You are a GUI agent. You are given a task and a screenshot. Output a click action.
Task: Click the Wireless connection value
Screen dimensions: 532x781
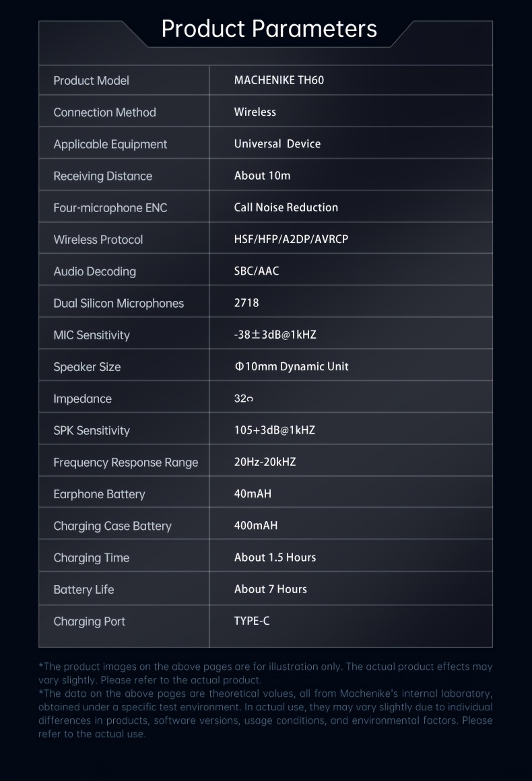255,112
